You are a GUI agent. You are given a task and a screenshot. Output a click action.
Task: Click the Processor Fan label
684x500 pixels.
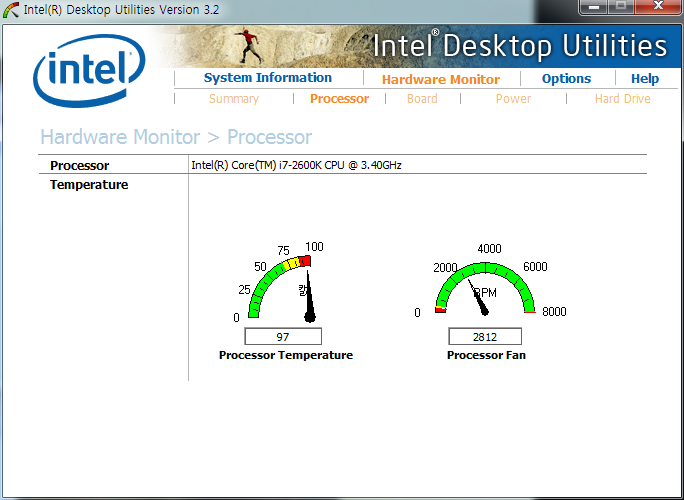(x=486, y=355)
